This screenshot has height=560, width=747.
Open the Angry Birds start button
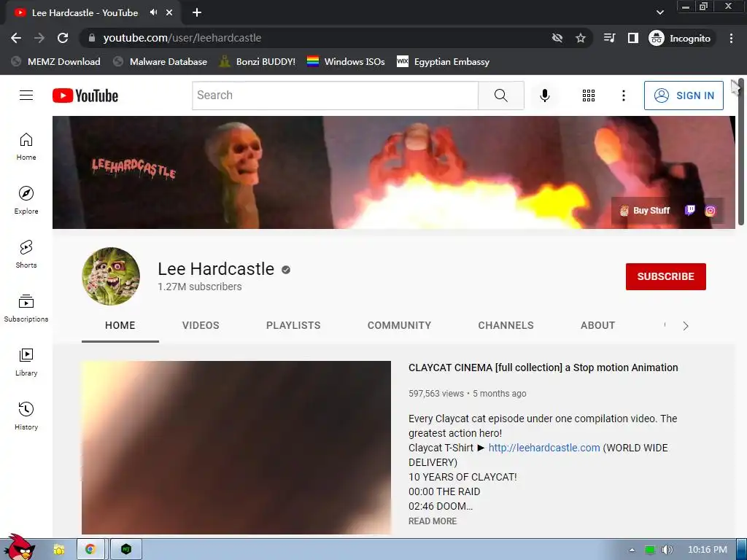(19, 547)
